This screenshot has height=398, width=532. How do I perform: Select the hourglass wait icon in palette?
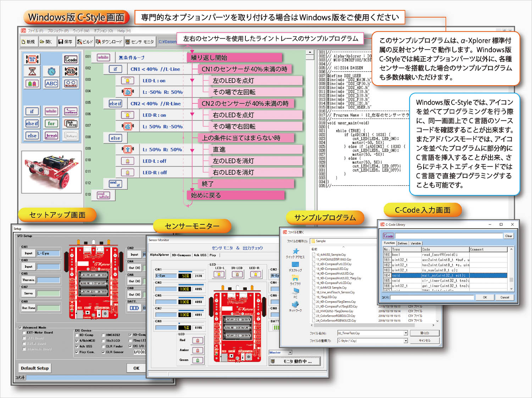pos(32,71)
